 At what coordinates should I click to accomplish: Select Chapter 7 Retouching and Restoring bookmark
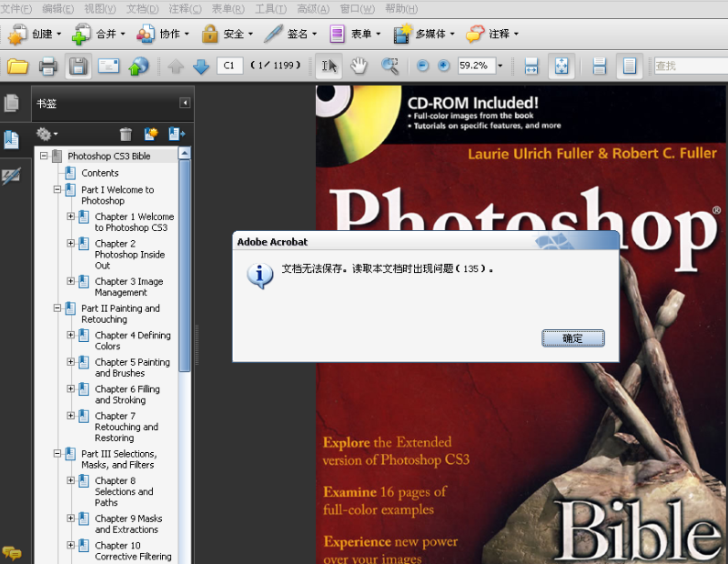click(x=126, y=427)
